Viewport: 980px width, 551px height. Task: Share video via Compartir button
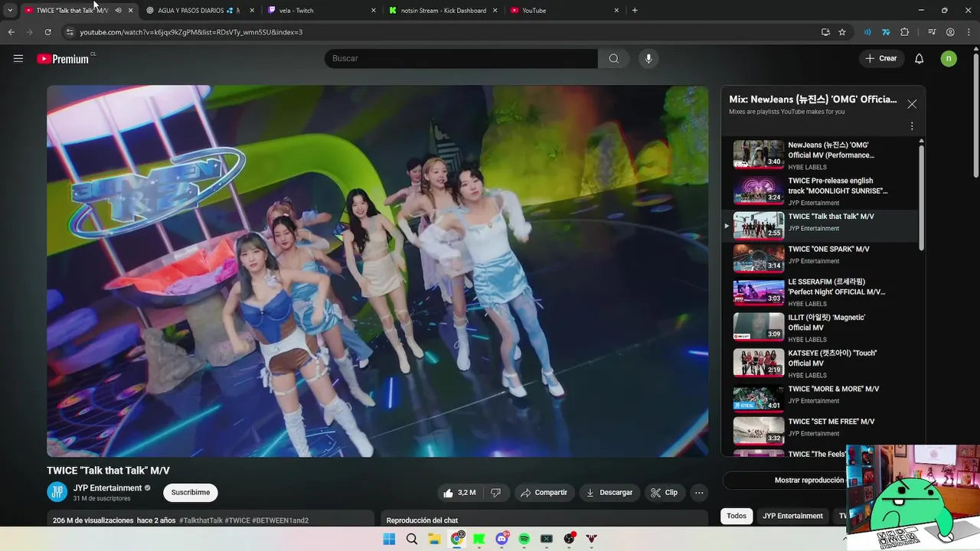click(x=544, y=493)
